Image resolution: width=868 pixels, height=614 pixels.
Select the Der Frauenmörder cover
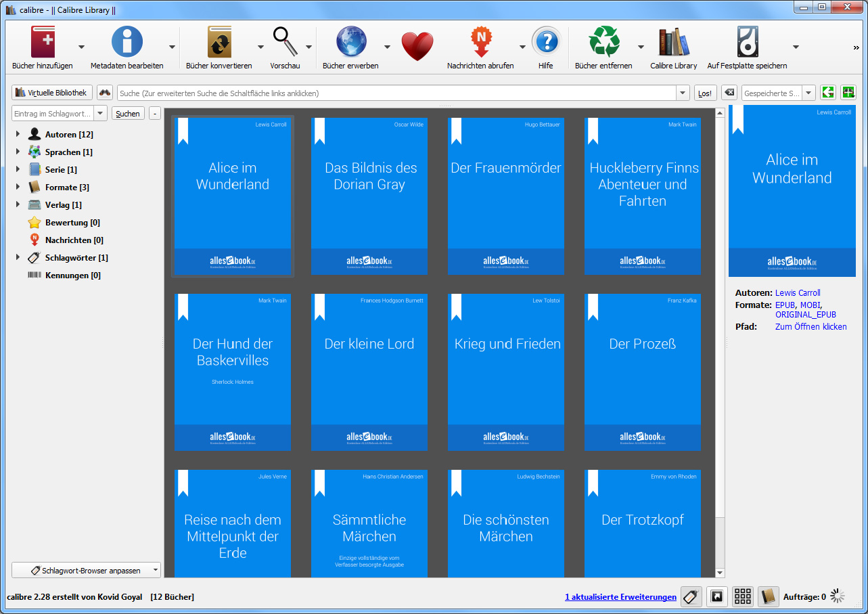[x=506, y=196]
